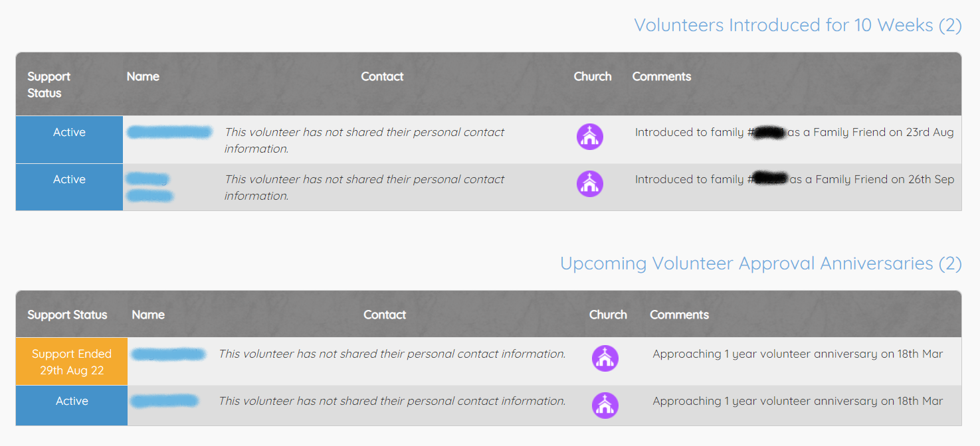Viewport: 980px width, 446px height.
Task: Click the Support Ended 29th Aug 22 status
Action: point(72,362)
